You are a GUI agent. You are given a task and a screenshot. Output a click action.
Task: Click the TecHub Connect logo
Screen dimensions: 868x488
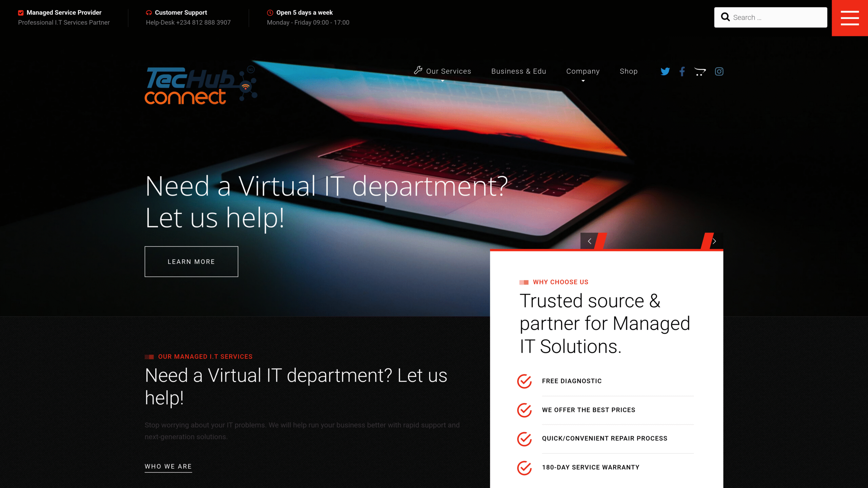point(201,86)
